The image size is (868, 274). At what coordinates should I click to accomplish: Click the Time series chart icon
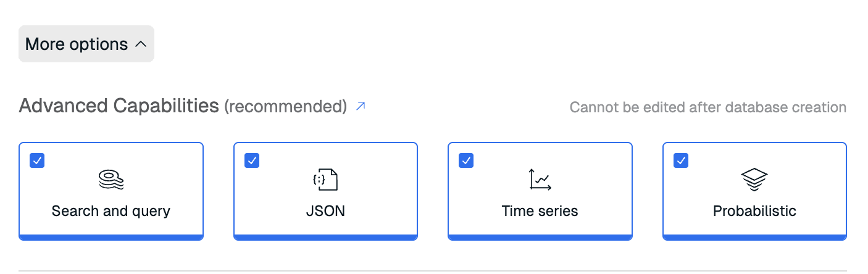pyautogui.click(x=540, y=180)
